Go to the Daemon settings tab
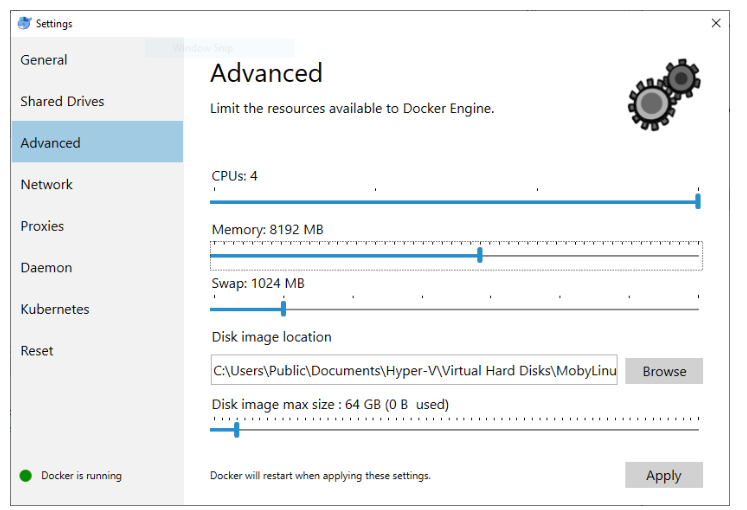 [x=97, y=267]
